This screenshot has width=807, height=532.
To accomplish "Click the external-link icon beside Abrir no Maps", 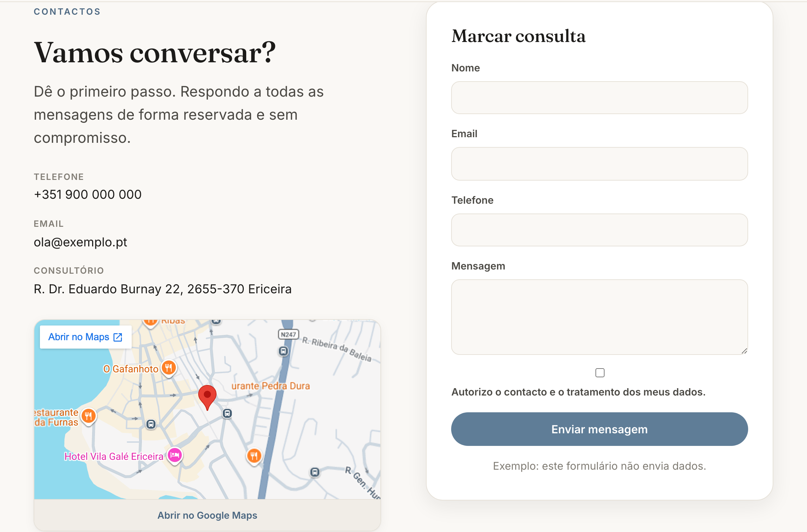I will 118,337.
